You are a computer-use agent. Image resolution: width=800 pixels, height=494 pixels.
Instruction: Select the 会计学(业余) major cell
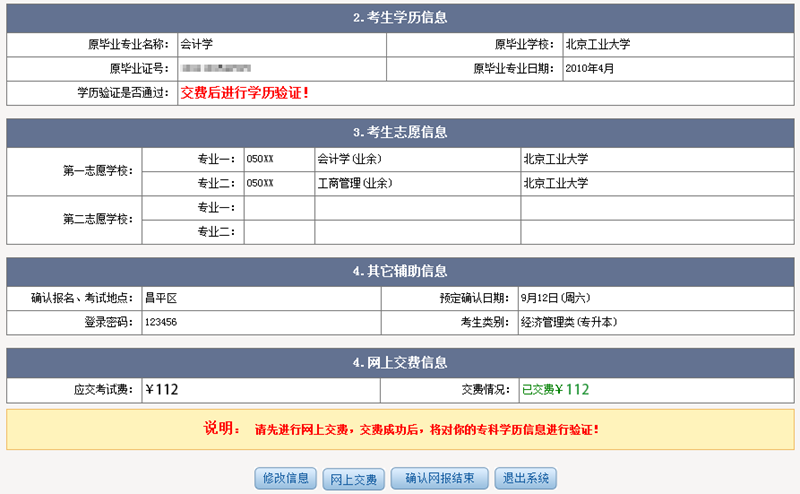pos(349,159)
